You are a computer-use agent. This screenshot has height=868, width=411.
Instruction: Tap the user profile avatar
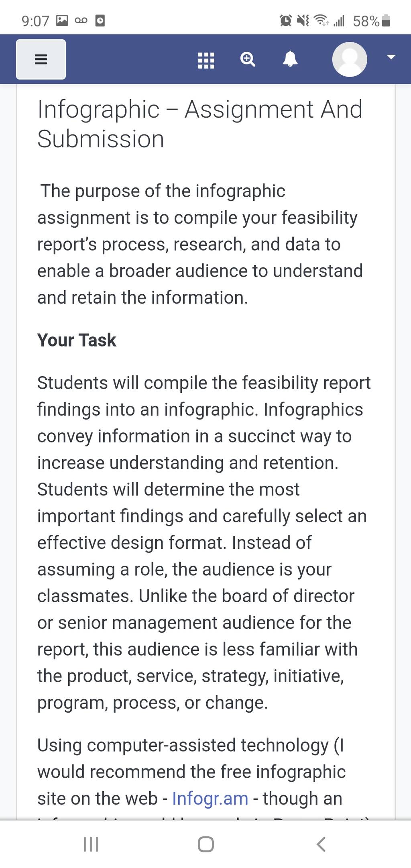point(350,59)
